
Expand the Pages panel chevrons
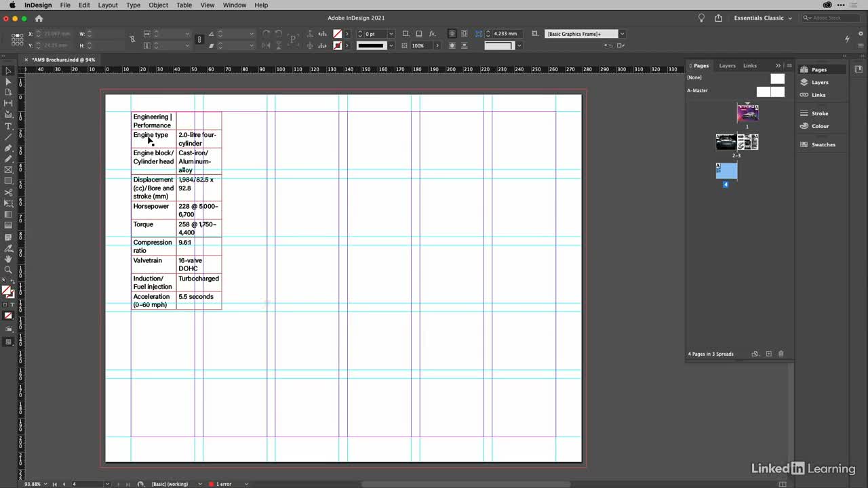coord(778,66)
